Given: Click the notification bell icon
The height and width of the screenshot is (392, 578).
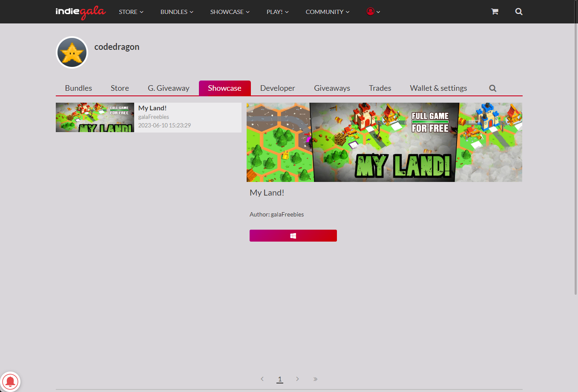Looking at the screenshot, I should coord(10,381).
